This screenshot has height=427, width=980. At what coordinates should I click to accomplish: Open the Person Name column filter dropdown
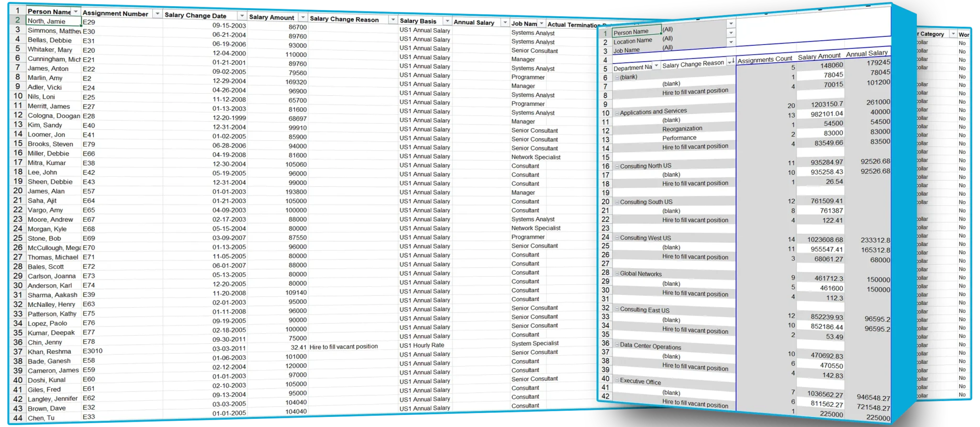[76, 11]
